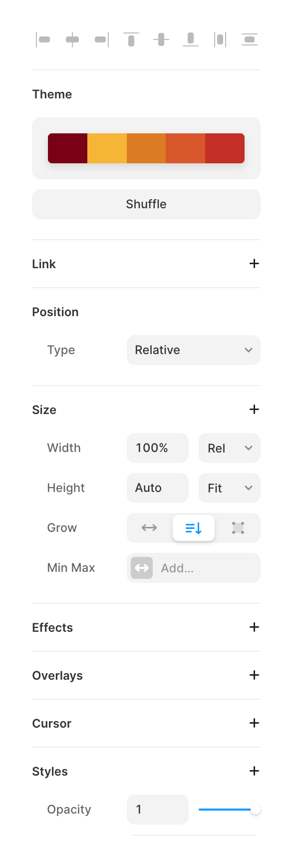The image size is (295, 868).
Task: Select the vertical center alignment icon
Action: click(x=161, y=39)
